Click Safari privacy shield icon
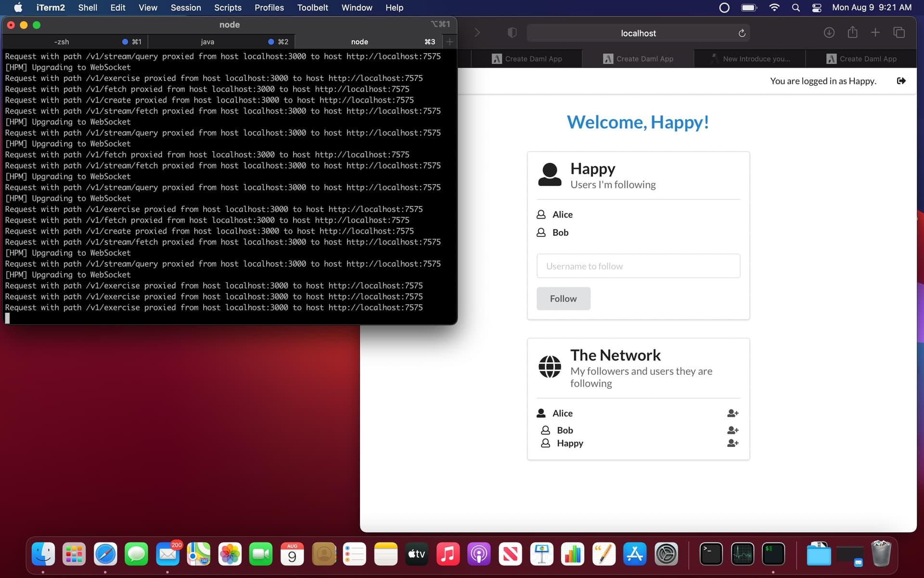 (x=512, y=33)
